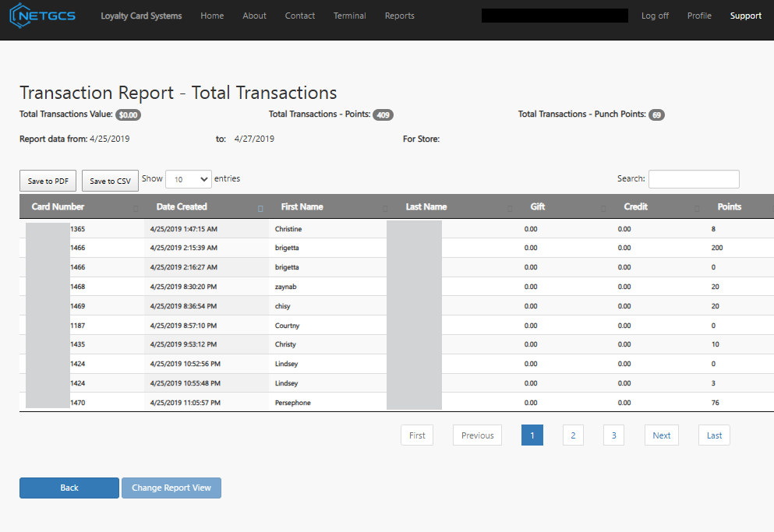The width and height of the screenshot is (774, 532).
Task: Sort table by First Name column
Action: [x=302, y=207]
